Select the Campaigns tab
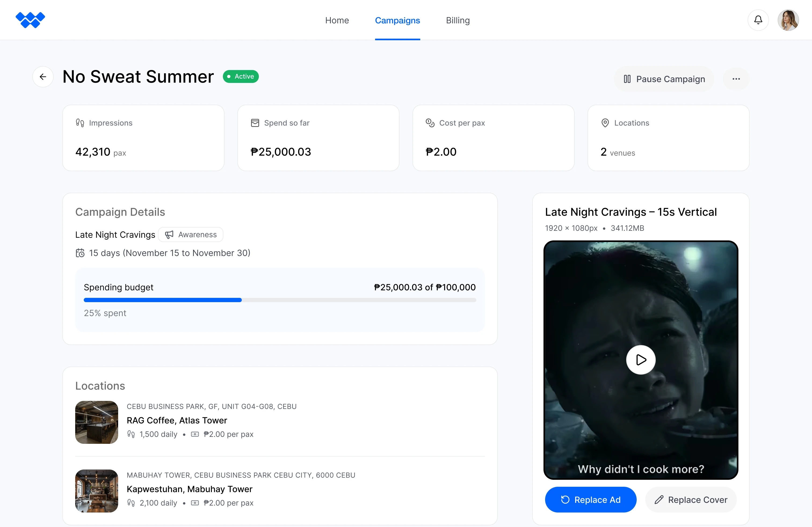Screen dimensions: 812x527 (x=397, y=20)
